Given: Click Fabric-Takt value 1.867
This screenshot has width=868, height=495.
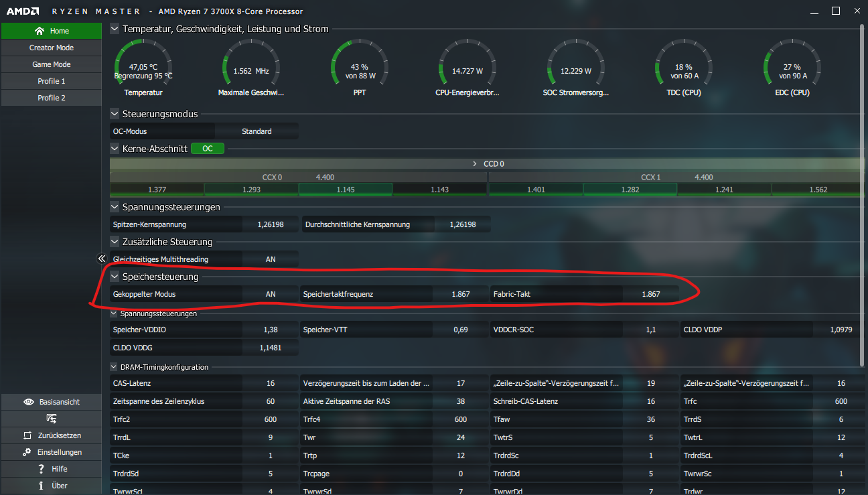Looking at the screenshot, I should (651, 294).
